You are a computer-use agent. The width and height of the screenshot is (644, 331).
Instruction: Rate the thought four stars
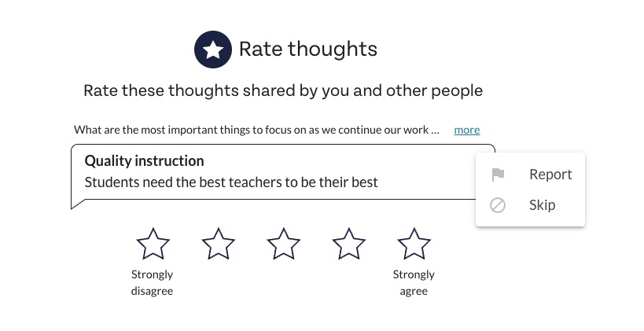coord(348,244)
